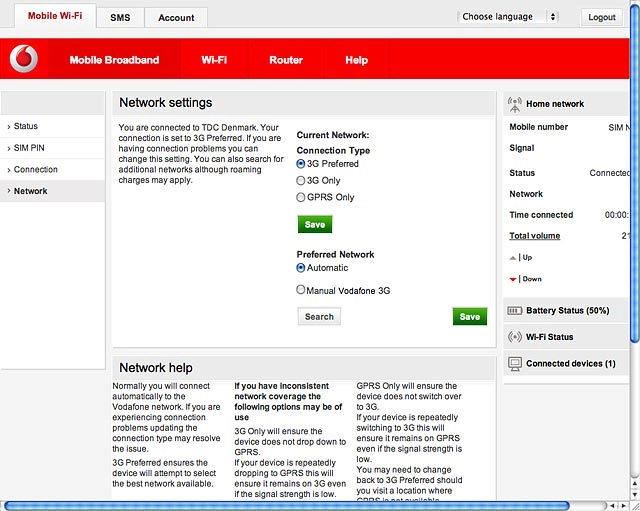
Task: Switch to the SMS tab
Action: coord(120,18)
